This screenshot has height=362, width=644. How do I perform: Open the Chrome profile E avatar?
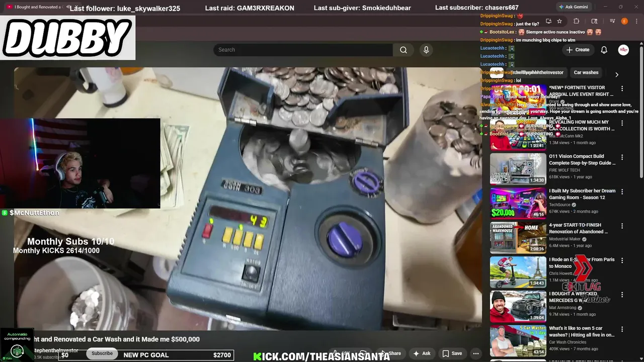click(624, 21)
